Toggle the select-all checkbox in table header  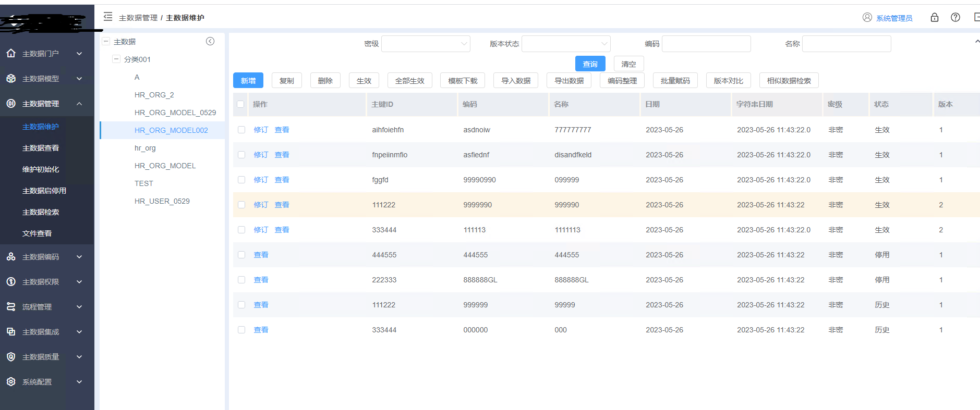240,104
